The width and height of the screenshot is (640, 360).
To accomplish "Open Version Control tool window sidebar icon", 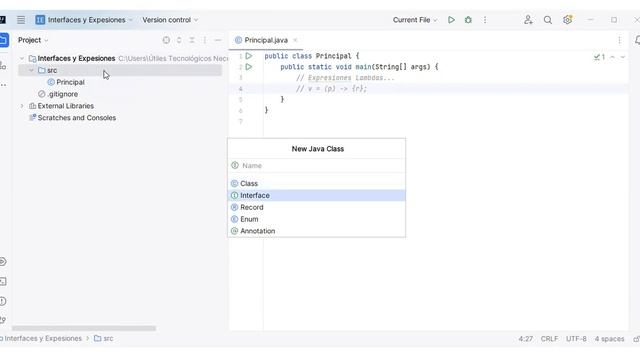I will coord(3,320).
